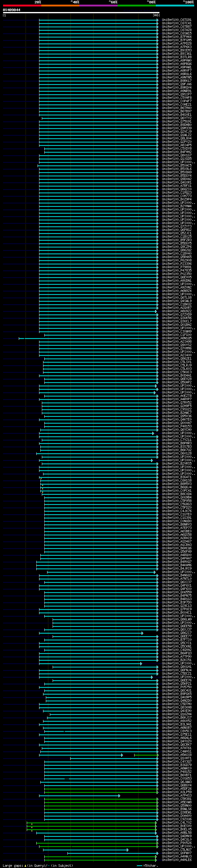The width and height of the screenshot is (197, 868).
Task: Click the UniRef100_A9NTN5 entry
Action: click(176, 78)
